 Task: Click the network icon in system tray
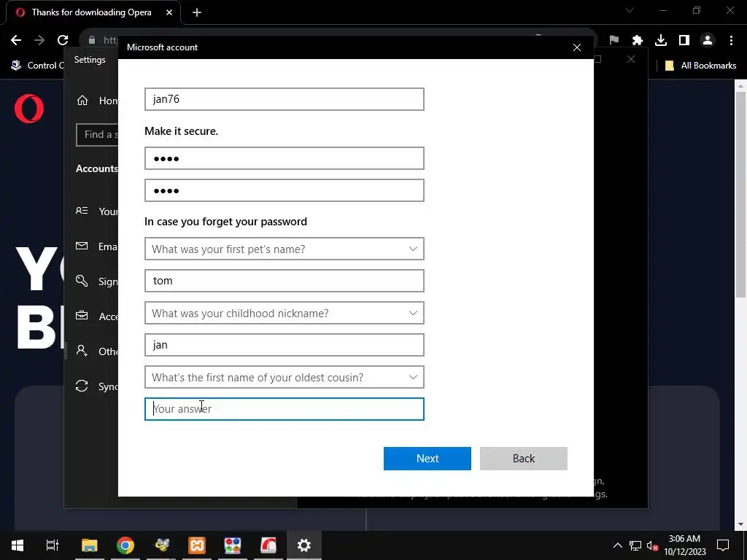[635, 545]
